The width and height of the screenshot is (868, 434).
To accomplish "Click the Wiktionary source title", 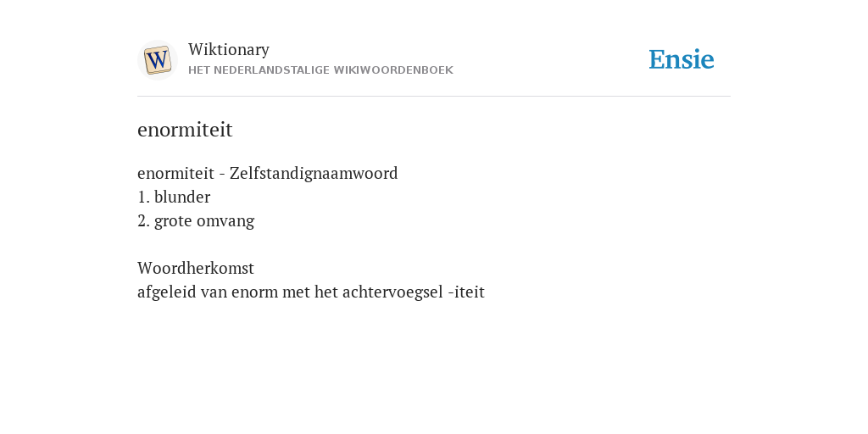I will 229,50.
